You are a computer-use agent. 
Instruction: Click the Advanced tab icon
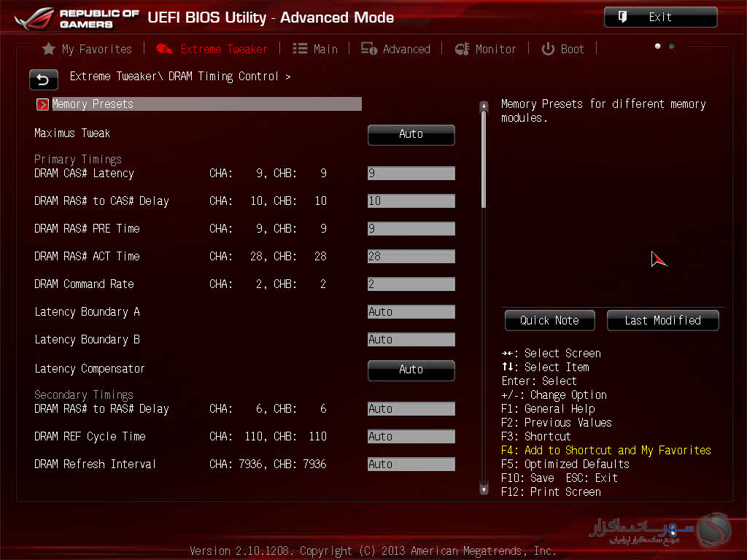pyautogui.click(x=369, y=49)
